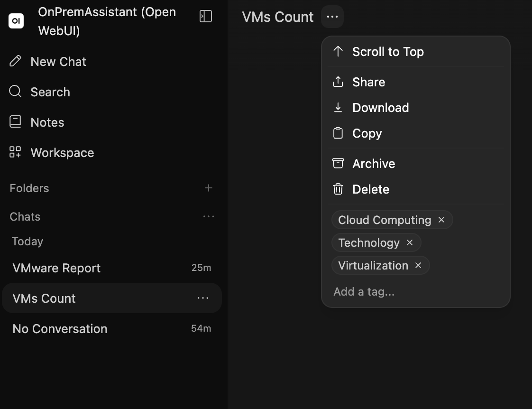Collapse the Folders section header
This screenshot has width=532, height=409.
(x=29, y=188)
